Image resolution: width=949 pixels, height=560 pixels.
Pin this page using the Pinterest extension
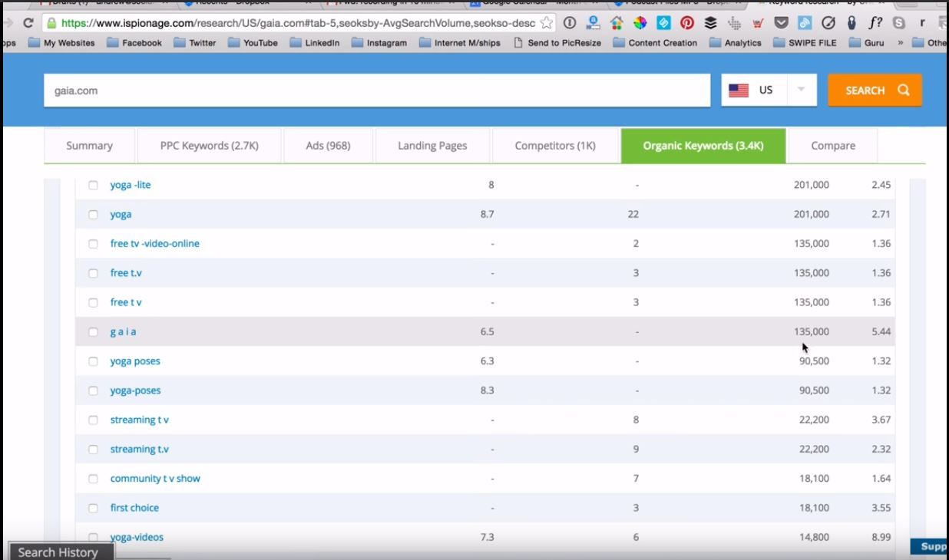coord(686,24)
